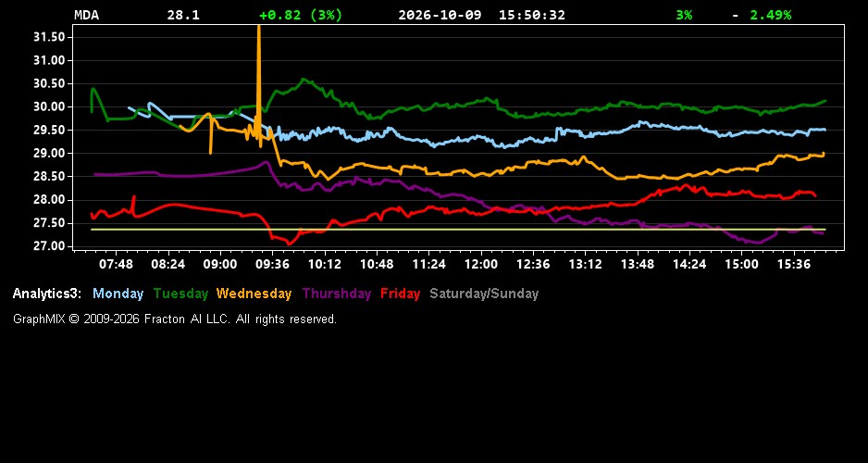This screenshot has height=463, width=868.
Task: Click the 13:12 time axis label
Action: click(x=585, y=265)
